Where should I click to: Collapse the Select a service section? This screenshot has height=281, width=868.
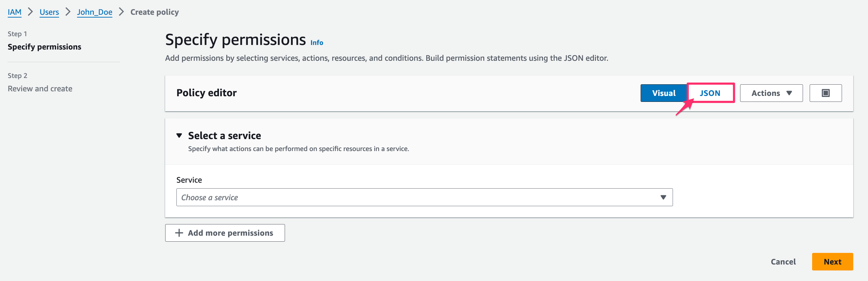coord(180,135)
